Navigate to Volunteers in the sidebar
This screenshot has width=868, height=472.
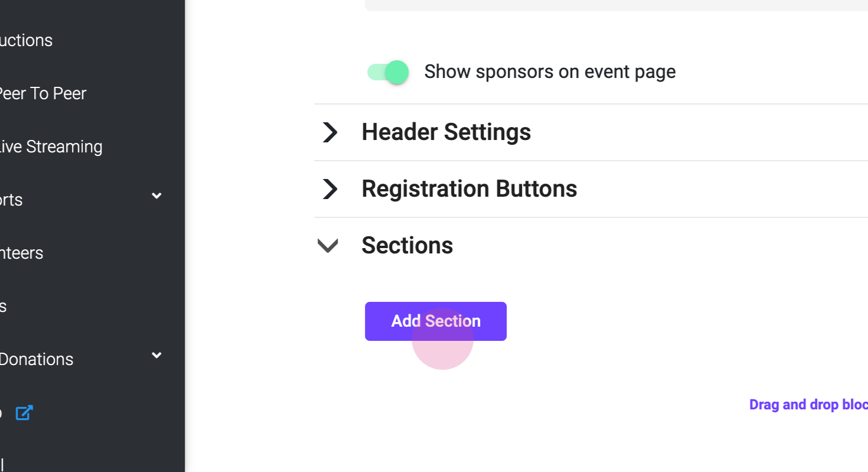pyautogui.click(x=22, y=253)
